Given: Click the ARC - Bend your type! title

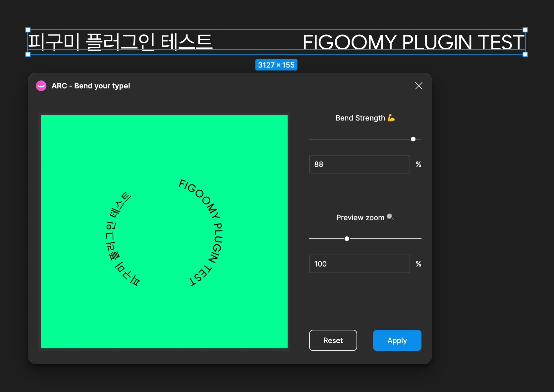Looking at the screenshot, I should [x=91, y=86].
